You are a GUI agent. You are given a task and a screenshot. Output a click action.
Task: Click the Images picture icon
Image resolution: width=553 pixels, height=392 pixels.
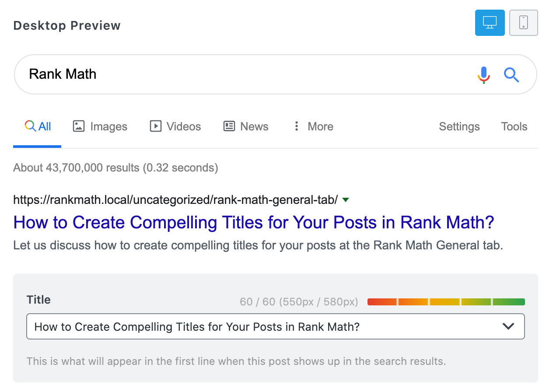point(79,126)
